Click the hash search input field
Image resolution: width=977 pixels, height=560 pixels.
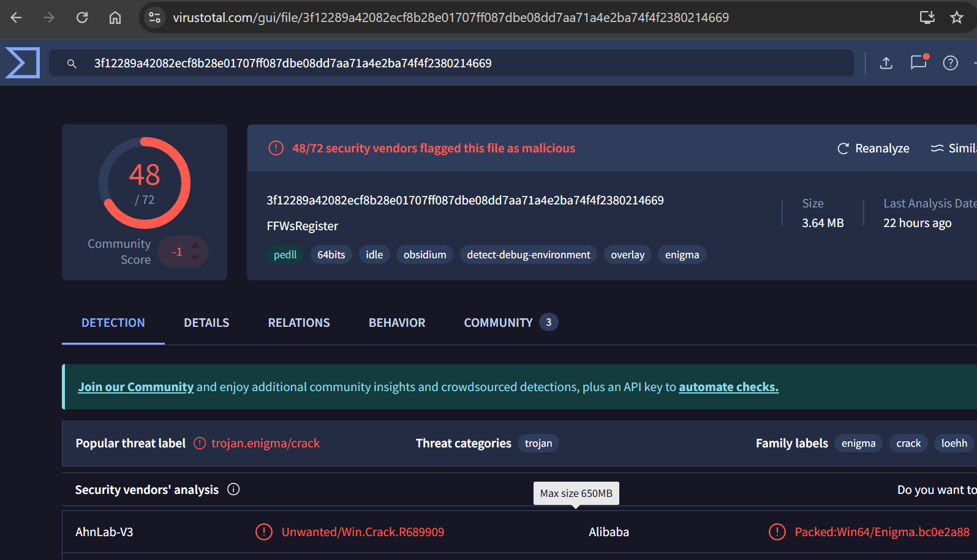click(451, 63)
